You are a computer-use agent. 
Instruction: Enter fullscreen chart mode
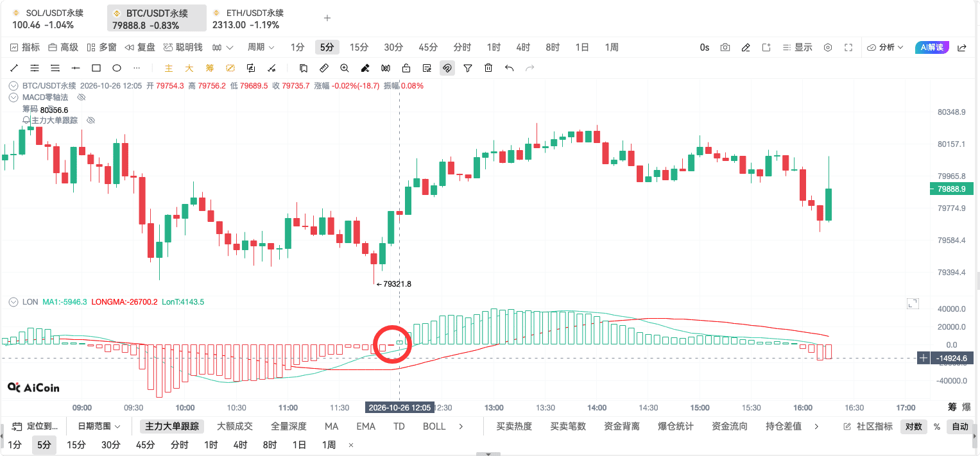coord(848,47)
